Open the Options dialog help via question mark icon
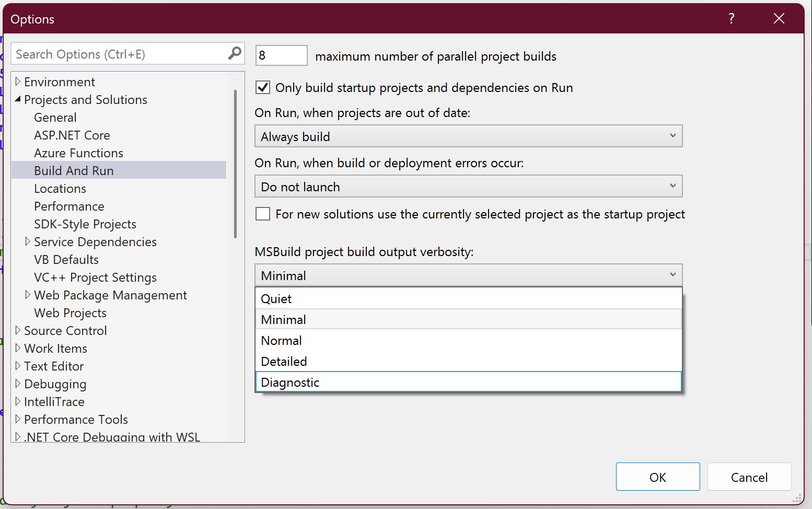This screenshot has width=812, height=509. (731, 18)
